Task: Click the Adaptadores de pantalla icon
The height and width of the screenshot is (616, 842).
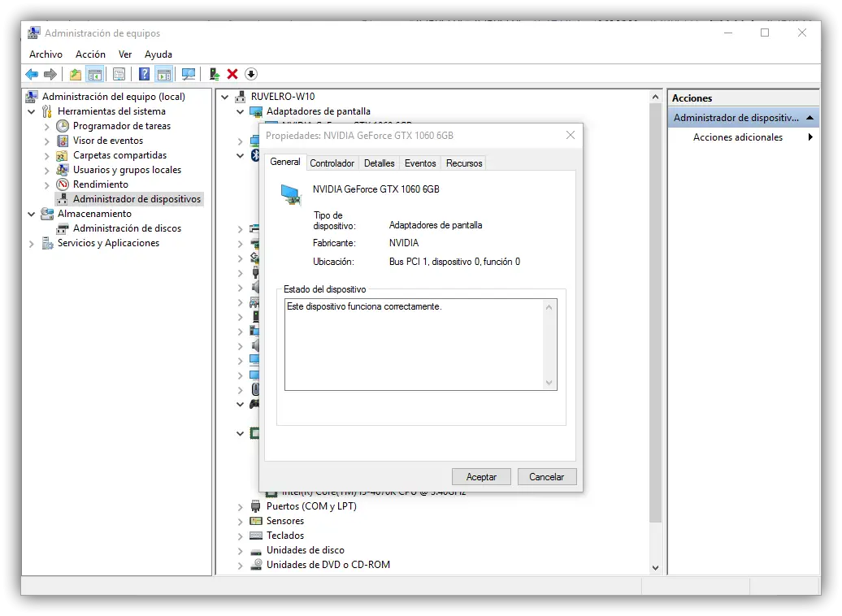Action: point(255,111)
